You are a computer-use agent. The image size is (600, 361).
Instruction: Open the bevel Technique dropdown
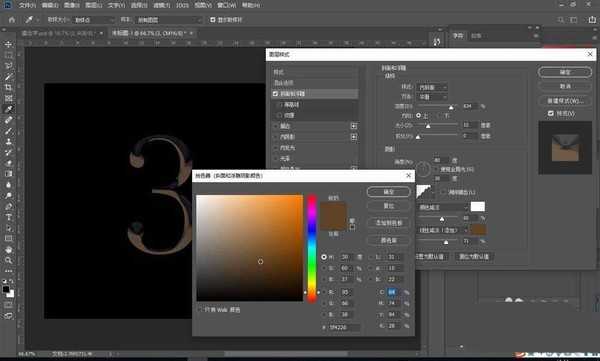[432, 97]
